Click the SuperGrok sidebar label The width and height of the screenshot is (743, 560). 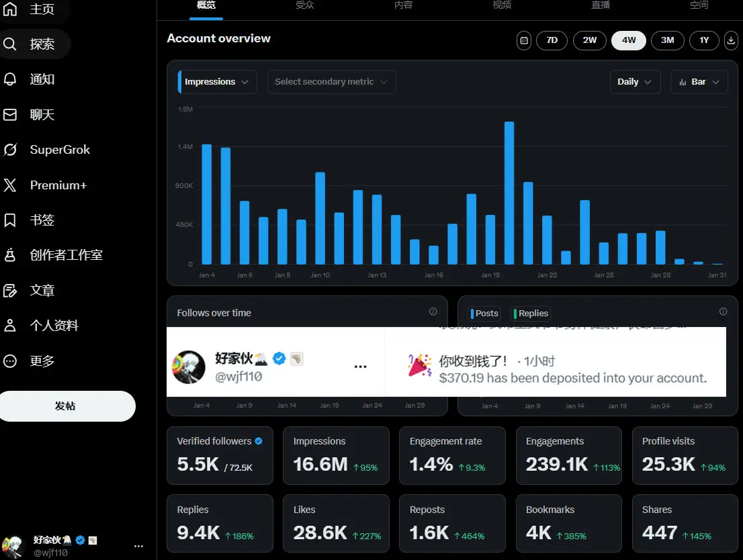[60, 150]
